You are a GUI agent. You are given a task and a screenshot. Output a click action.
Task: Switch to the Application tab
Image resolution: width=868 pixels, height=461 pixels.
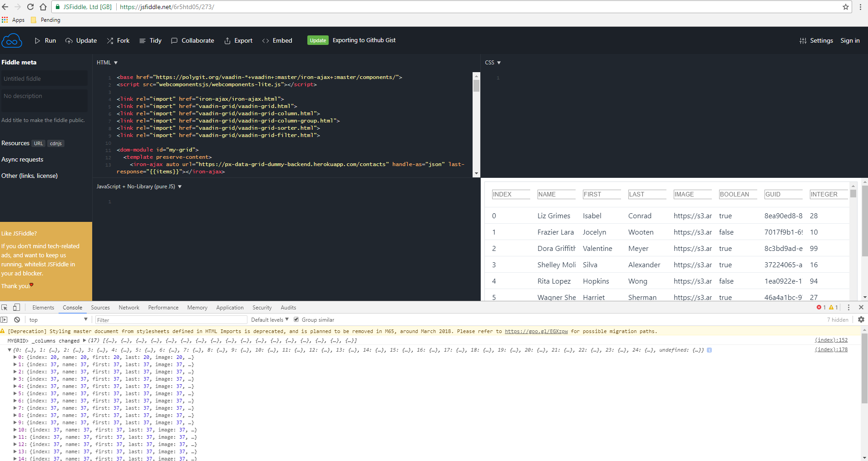tap(230, 308)
